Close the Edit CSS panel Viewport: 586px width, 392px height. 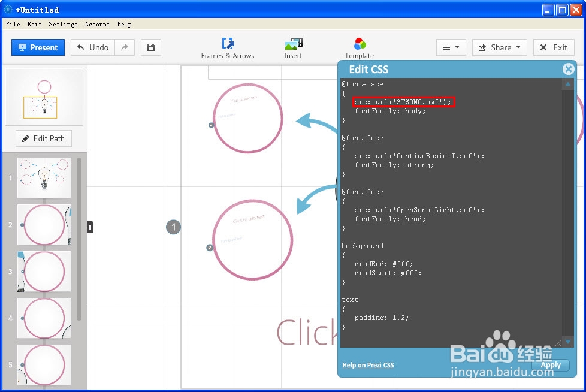coord(569,69)
